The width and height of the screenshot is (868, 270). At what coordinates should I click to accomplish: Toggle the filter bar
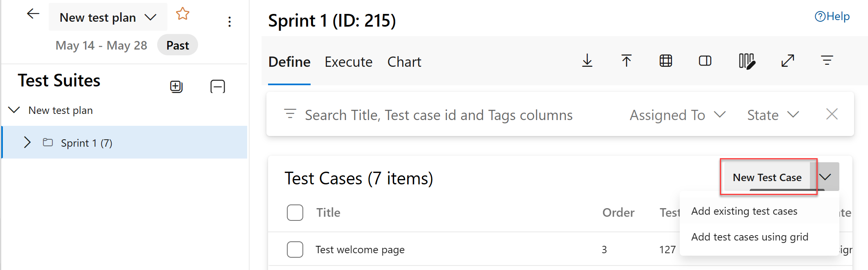(827, 61)
